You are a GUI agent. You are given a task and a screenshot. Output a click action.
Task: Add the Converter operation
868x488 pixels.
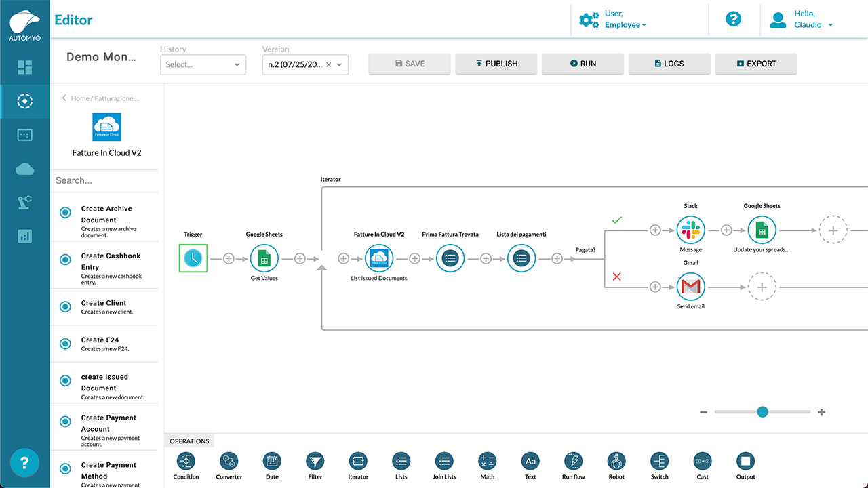coord(229,462)
